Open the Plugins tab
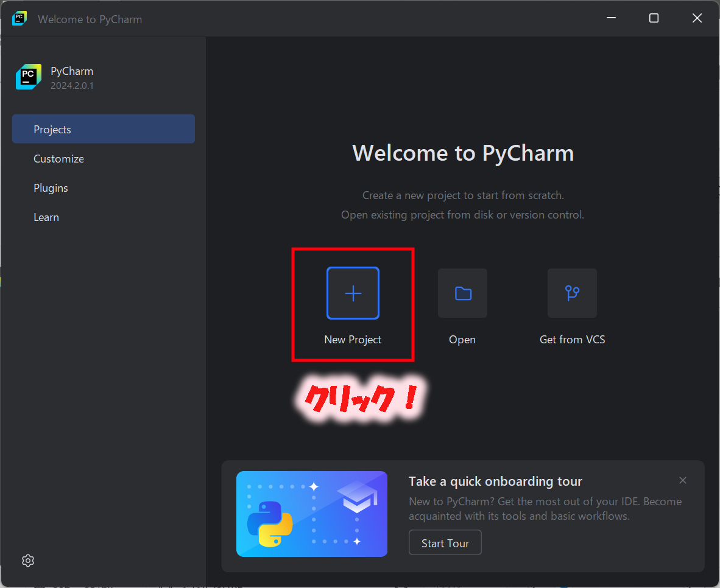720x588 pixels. coord(104,187)
